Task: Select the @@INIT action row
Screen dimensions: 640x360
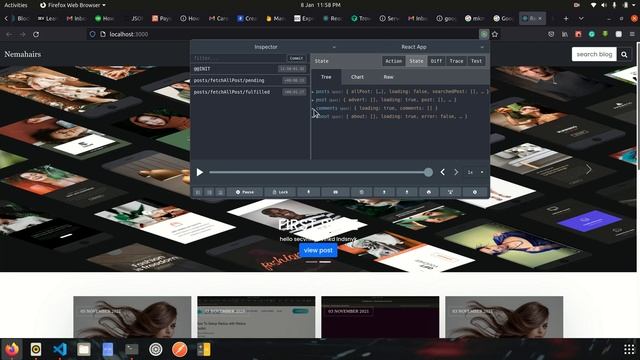Action: [250, 69]
